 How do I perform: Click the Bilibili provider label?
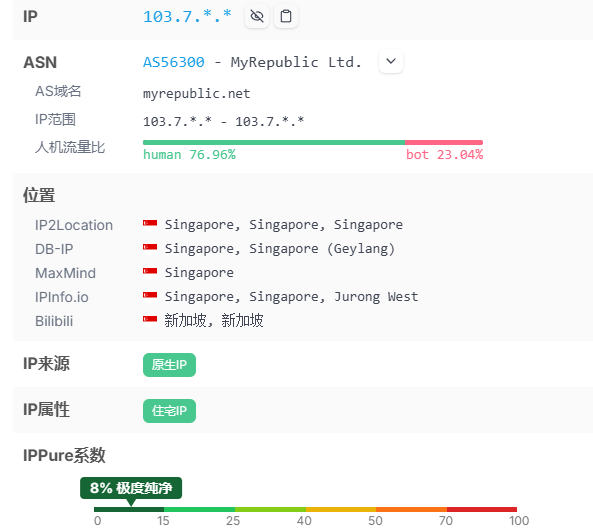(54, 321)
